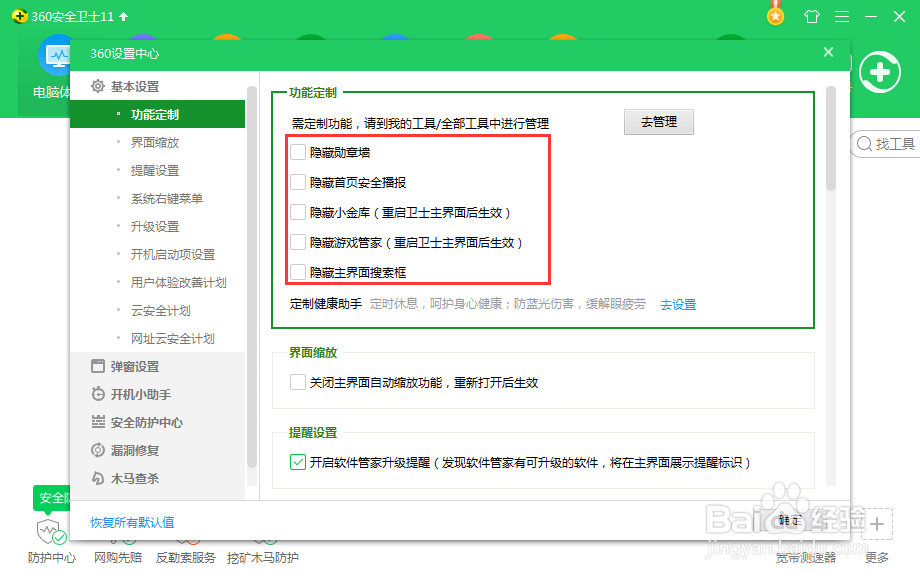Tick 隐藏小金库 checkbox
920x580 pixels.
point(298,212)
